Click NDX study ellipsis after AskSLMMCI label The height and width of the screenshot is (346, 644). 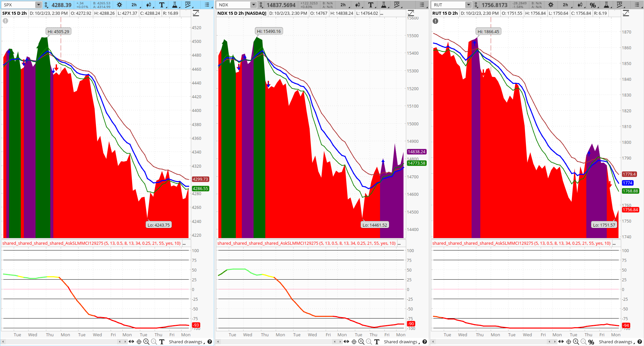tap(399, 244)
